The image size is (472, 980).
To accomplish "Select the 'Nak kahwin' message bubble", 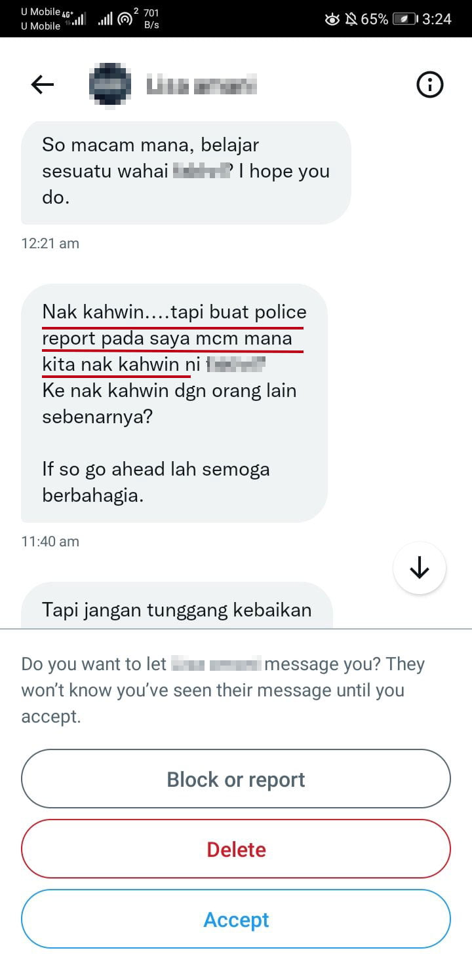I will click(x=174, y=403).
